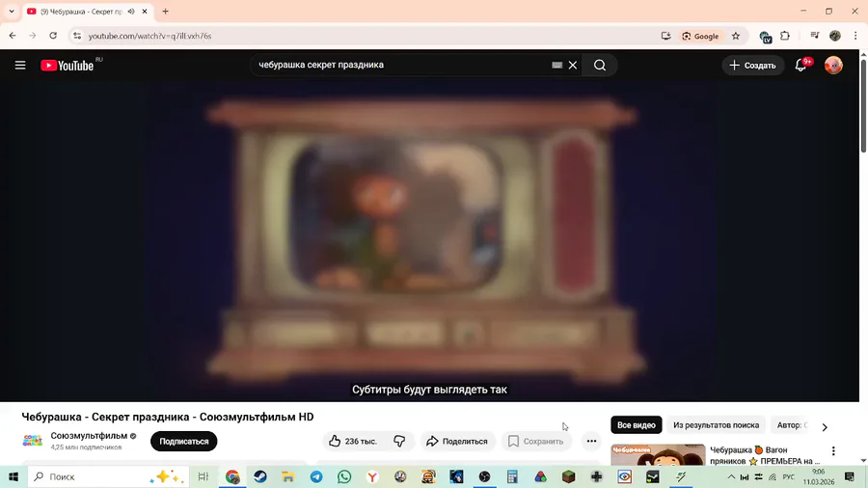Dislike the video with thumbs down
This screenshot has width=868, height=488.
[x=399, y=441]
